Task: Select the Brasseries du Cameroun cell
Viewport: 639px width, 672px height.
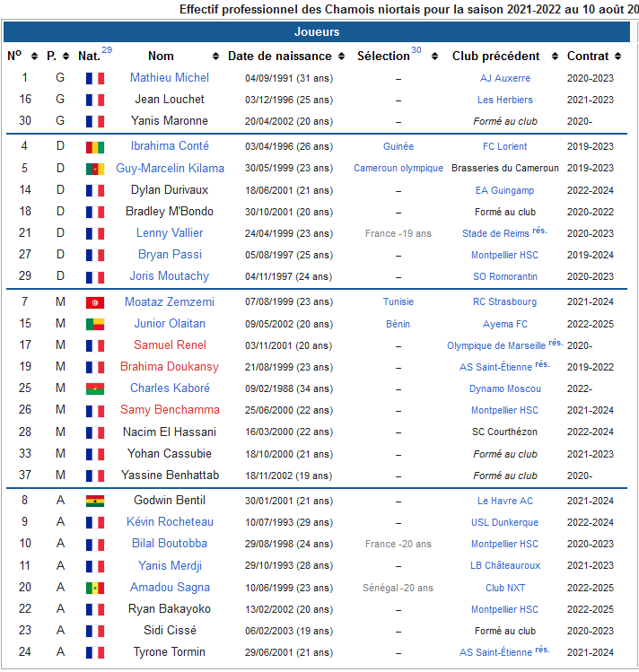Action: pyautogui.click(x=505, y=169)
